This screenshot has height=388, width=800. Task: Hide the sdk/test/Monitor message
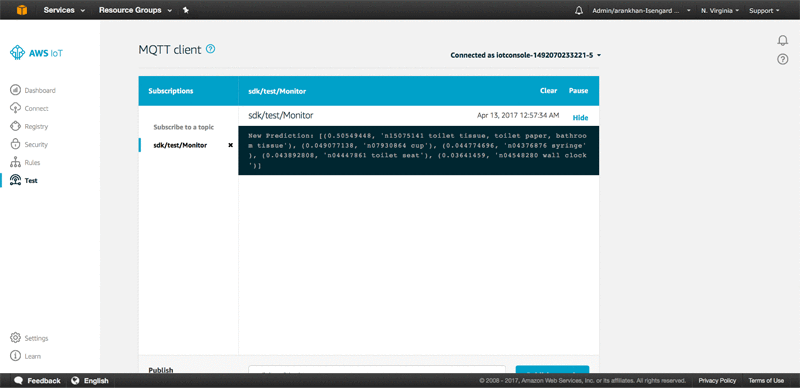coord(580,117)
